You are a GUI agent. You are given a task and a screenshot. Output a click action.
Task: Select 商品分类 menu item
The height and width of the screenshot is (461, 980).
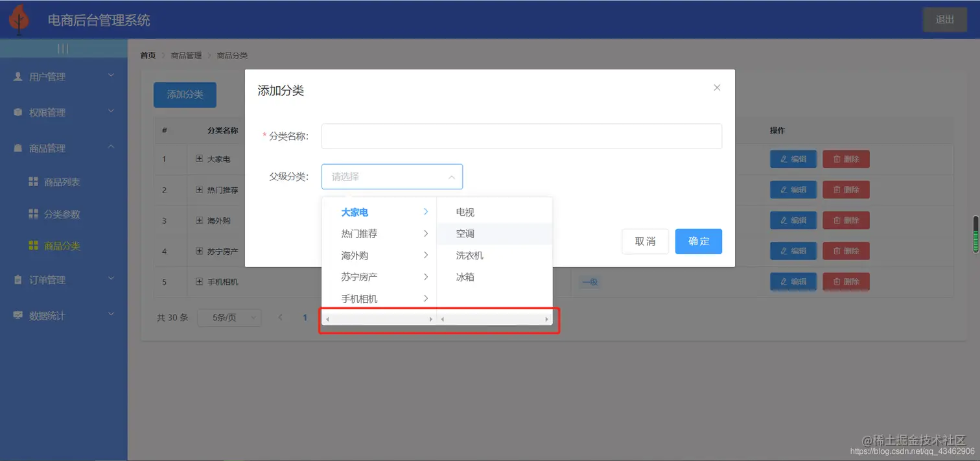64,246
